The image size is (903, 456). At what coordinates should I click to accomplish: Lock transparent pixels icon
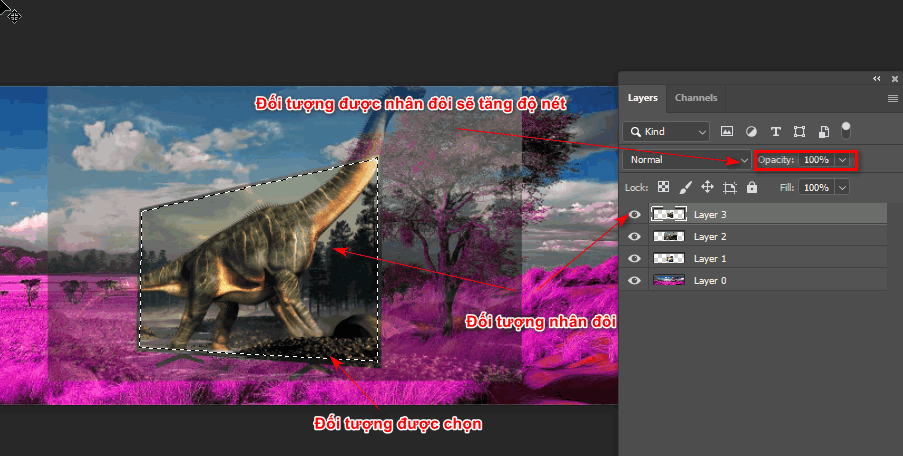pos(663,187)
